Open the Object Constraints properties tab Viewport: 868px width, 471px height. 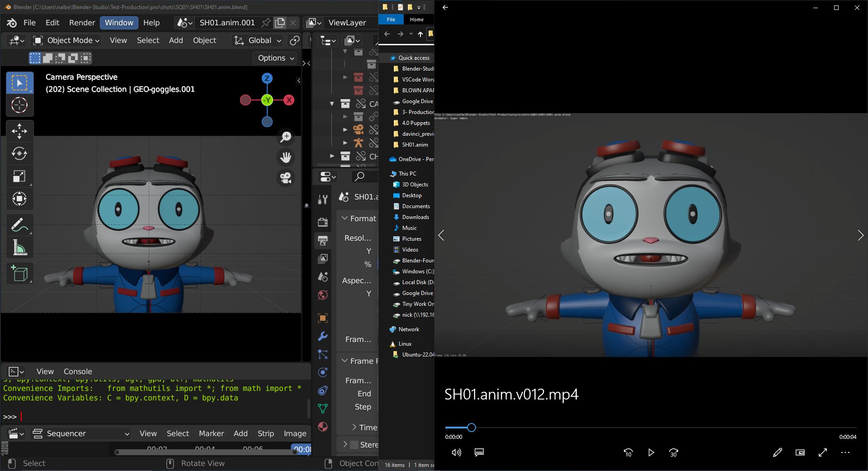click(x=323, y=390)
